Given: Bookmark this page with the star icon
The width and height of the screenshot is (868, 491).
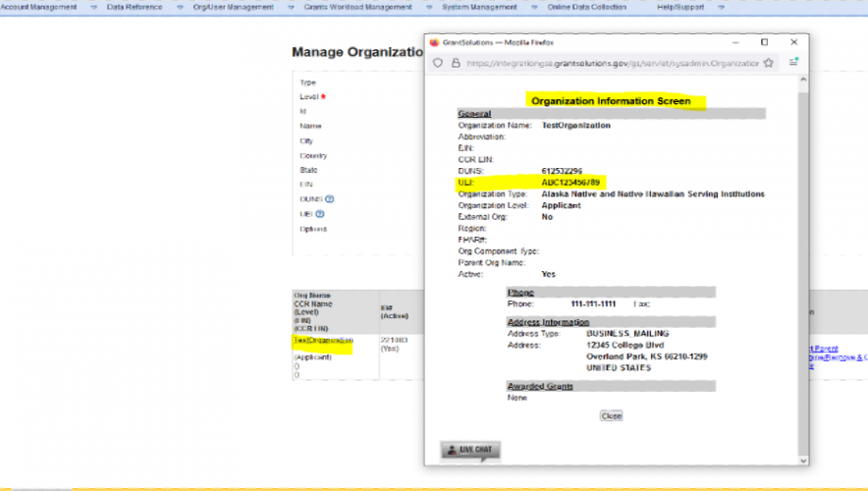Looking at the screenshot, I should (768, 62).
